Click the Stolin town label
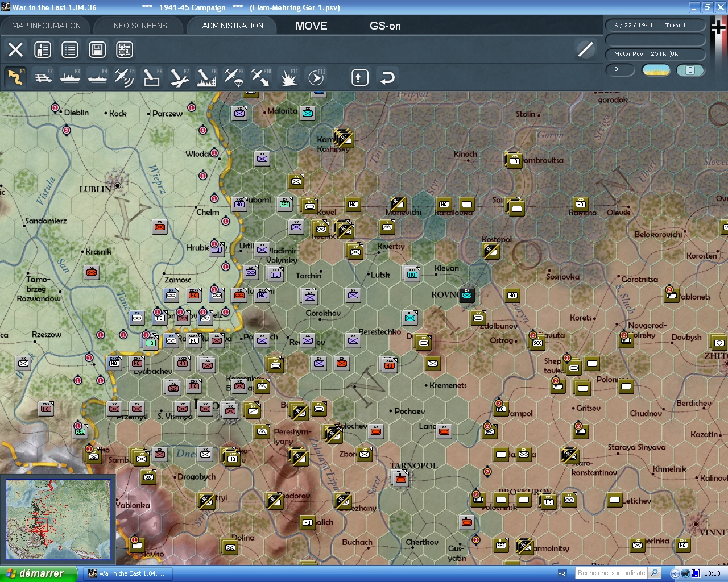This screenshot has height=582, width=728. click(x=526, y=114)
